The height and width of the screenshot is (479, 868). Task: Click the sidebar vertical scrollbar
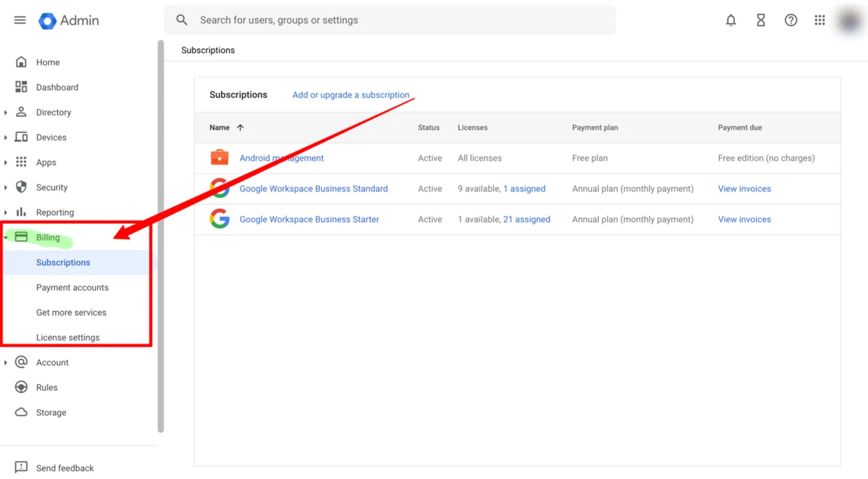point(161,236)
